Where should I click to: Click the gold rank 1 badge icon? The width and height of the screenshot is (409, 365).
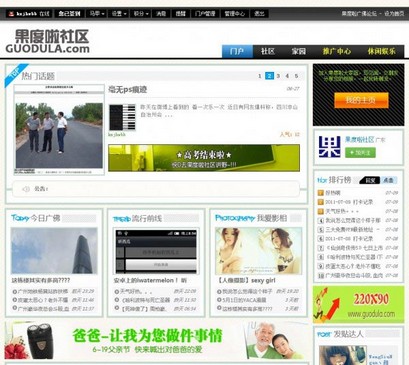321,193
